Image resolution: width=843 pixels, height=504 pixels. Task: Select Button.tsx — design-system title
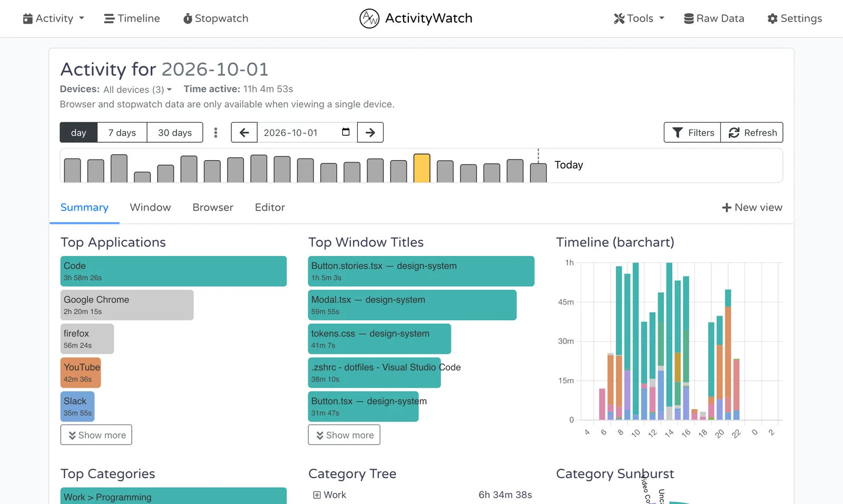coord(363,406)
